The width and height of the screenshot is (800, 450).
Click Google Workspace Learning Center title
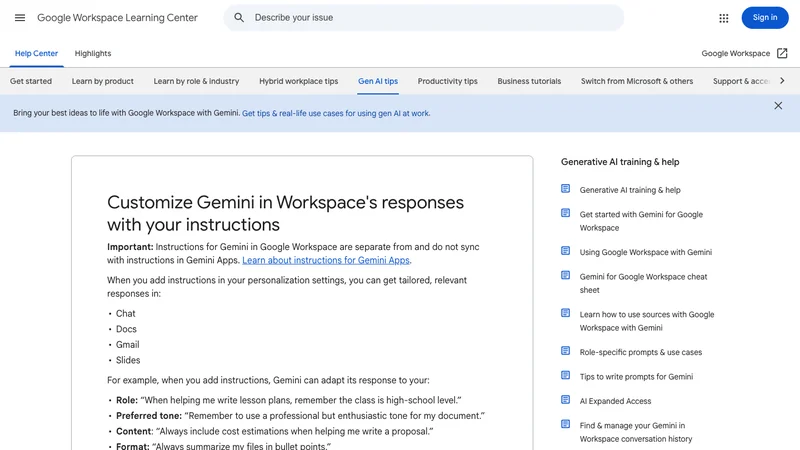[117, 18]
